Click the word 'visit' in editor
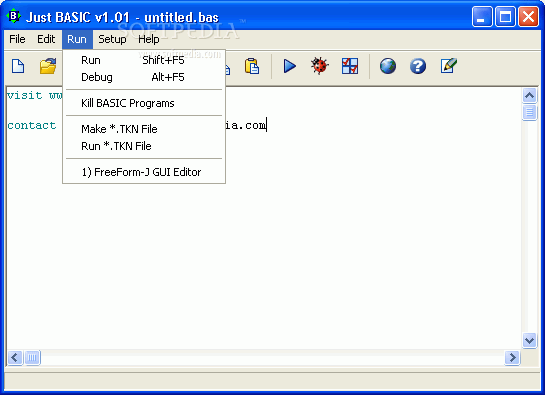 pyautogui.click(x=25, y=95)
